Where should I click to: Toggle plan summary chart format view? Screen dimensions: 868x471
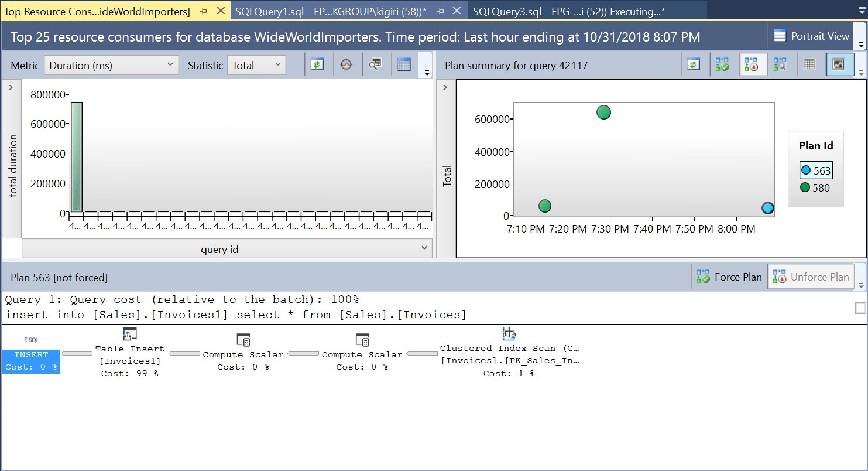point(839,65)
